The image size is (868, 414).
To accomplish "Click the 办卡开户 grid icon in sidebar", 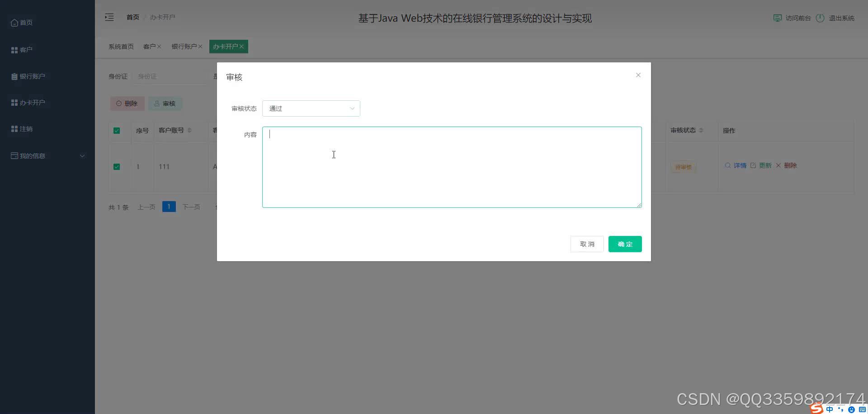I will click(14, 103).
